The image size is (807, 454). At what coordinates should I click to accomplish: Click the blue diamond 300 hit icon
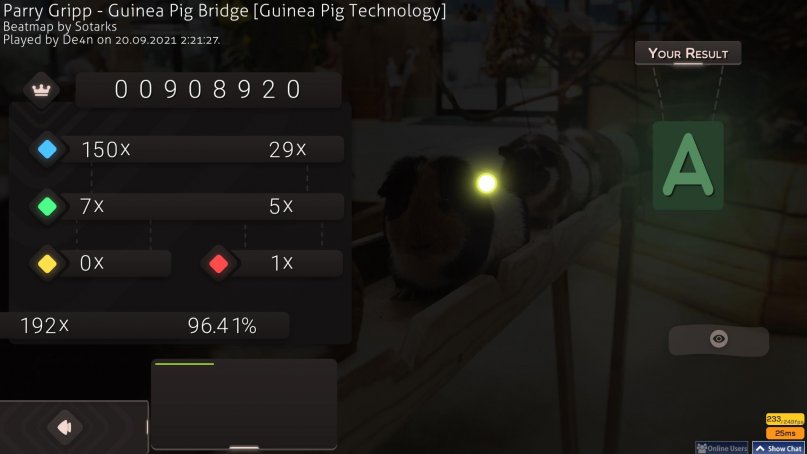47,149
